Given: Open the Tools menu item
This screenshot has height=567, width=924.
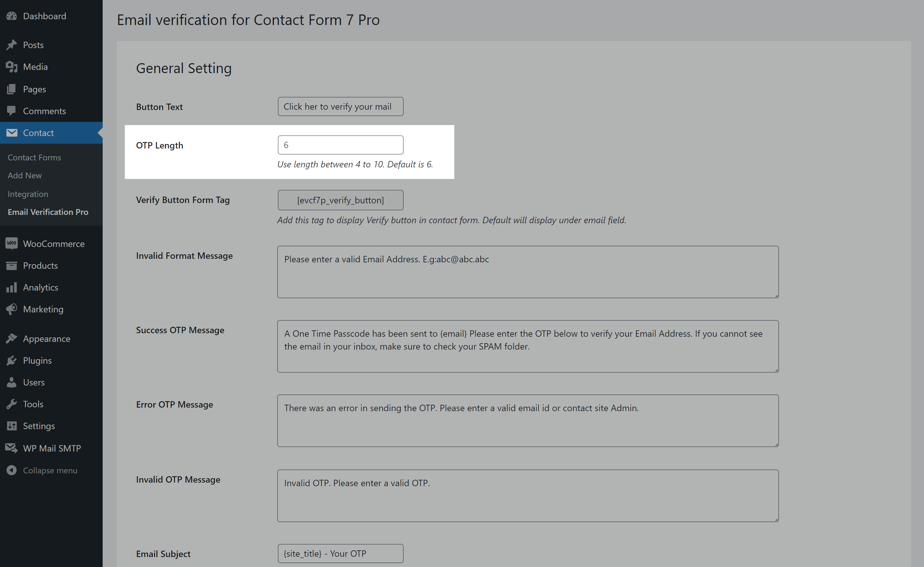Looking at the screenshot, I should click(x=51, y=404).
